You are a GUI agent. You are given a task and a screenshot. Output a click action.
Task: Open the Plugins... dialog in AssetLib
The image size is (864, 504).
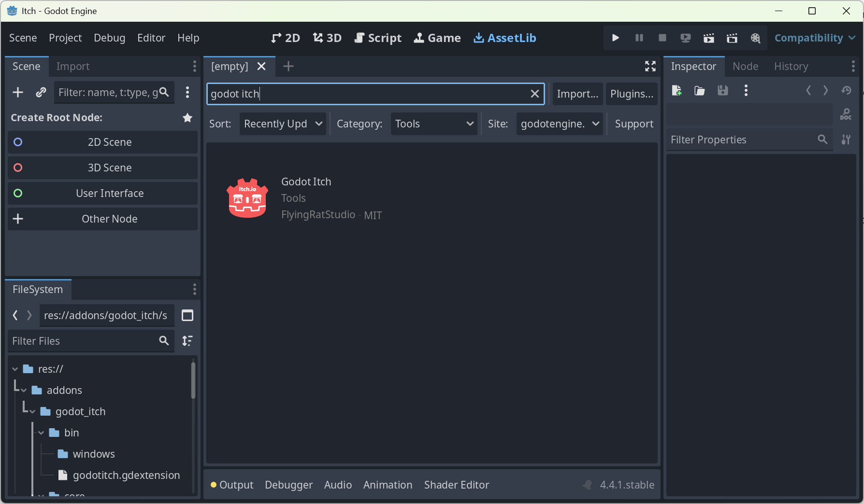click(x=632, y=94)
